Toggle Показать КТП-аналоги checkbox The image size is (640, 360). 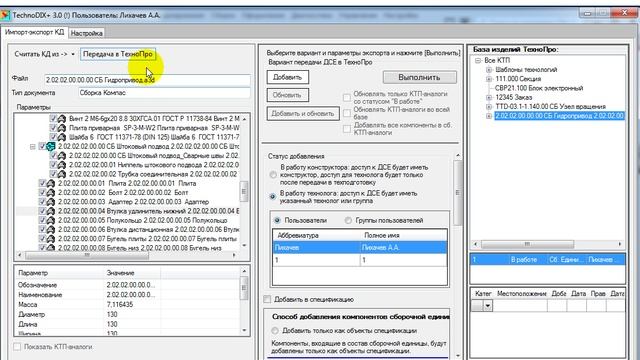17,347
